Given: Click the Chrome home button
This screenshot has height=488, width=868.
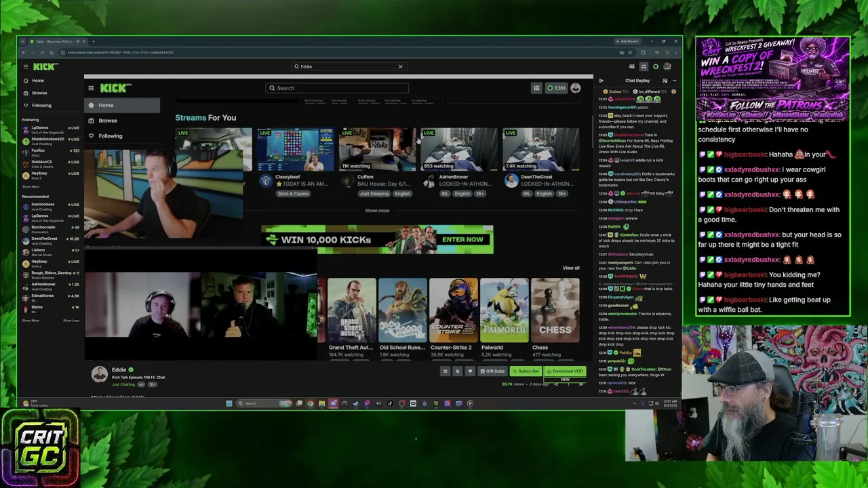Looking at the screenshot, I should click(52, 52).
